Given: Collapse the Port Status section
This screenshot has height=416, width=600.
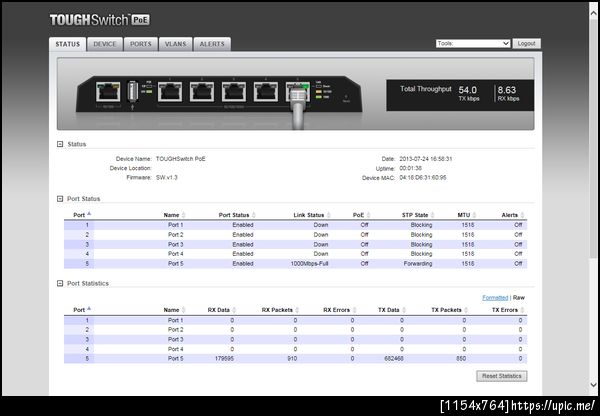Looking at the screenshot, I should (x=60, y=199).
